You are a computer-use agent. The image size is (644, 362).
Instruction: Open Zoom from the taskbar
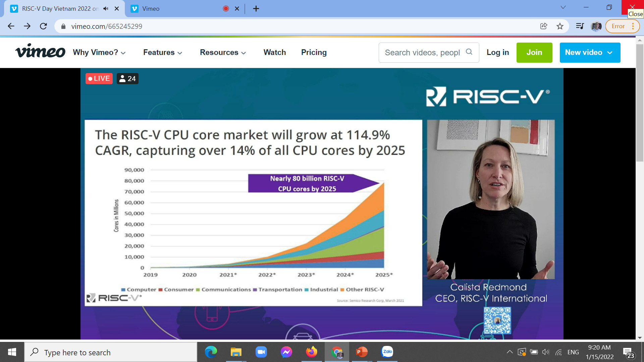[x=261, y=352]
